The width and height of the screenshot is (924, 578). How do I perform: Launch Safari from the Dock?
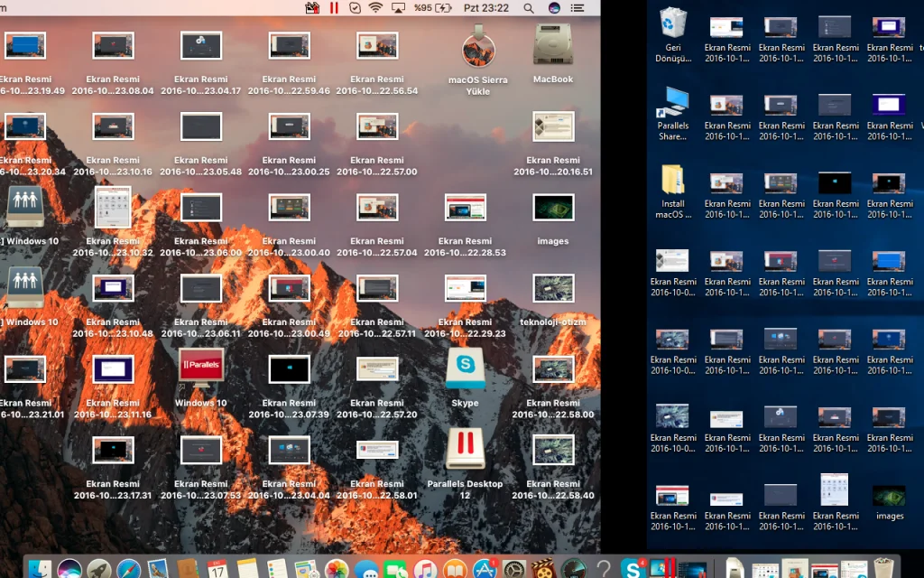[x=129, y=569]
